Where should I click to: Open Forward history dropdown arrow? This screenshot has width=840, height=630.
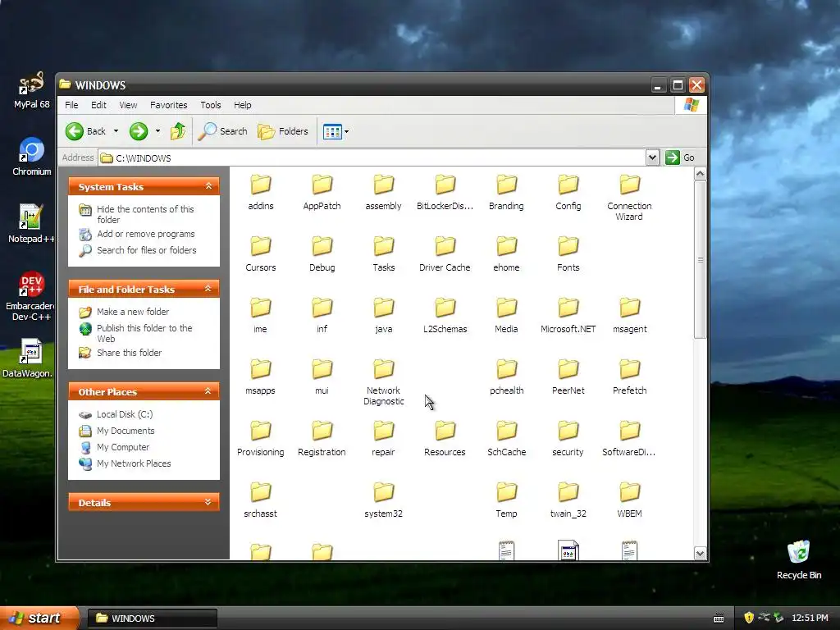tap(157, 131)
